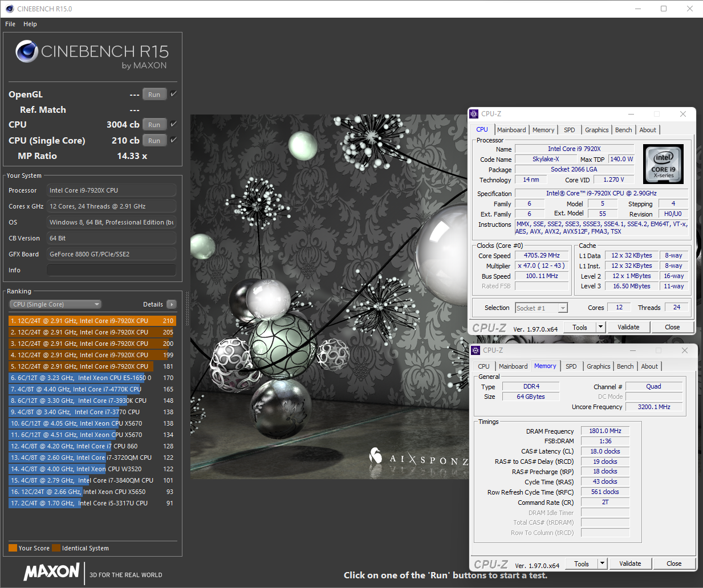Click the Core Speed value 4705.29 MHz
The width and height of the screenshot is (703, 588).
coord(542,255)
